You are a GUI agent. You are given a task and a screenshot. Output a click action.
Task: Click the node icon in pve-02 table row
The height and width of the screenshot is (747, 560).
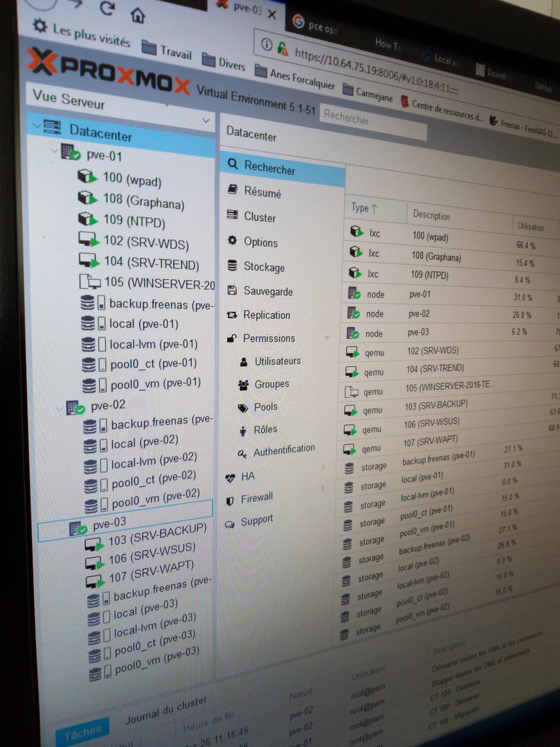(353, 312)
